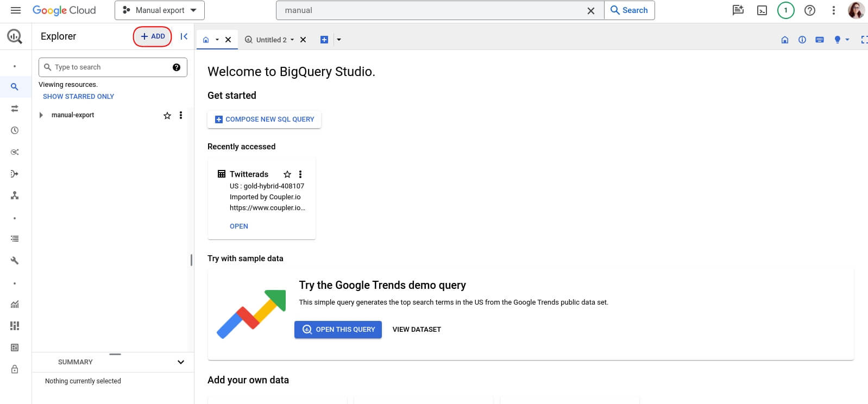Open keyboard shortcuts icon

coord(820,40)
